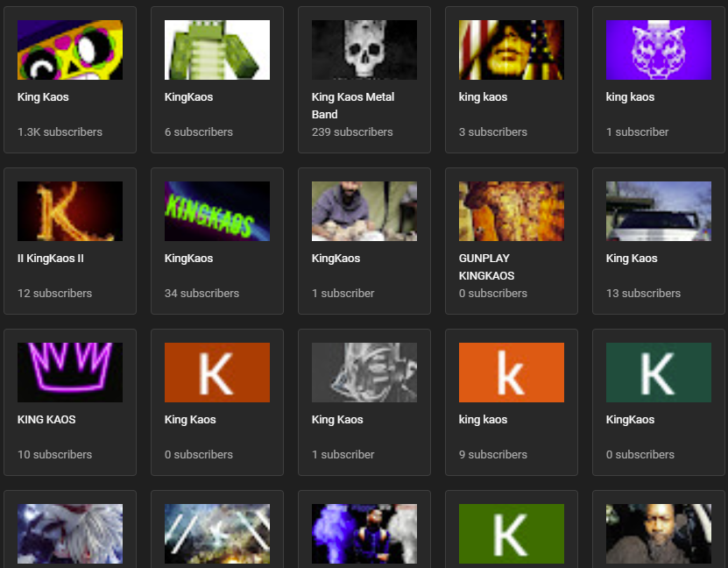Open the purple smoke figure thumbnail
This screenshot has height=568, width=728.
[x=364, y=534]
